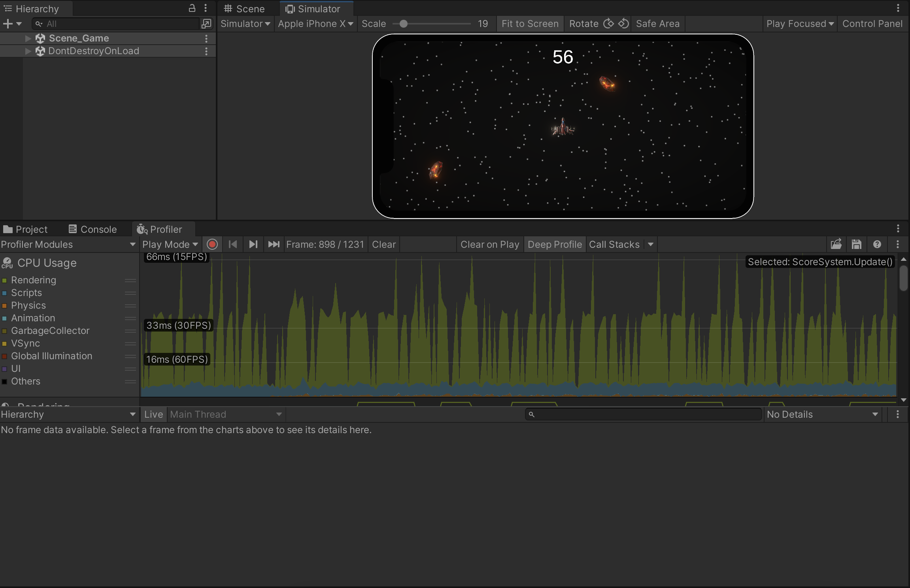Unlock the Hierarchy panel lock icon
The height and width of the screenshot is (588, 910).
tap(192, 8)
